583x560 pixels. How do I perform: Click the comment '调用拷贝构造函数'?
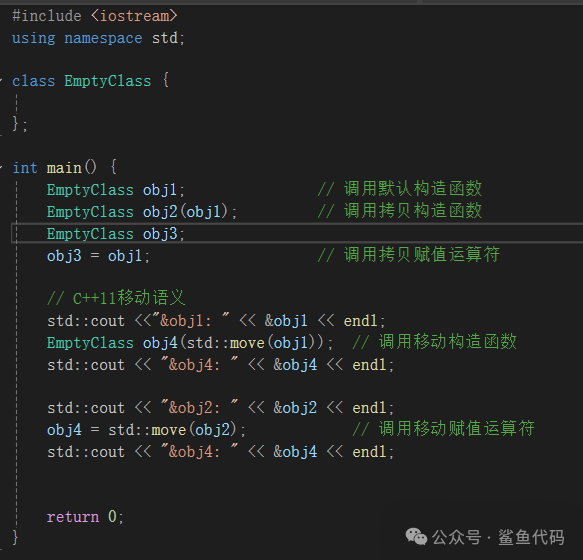413,210
